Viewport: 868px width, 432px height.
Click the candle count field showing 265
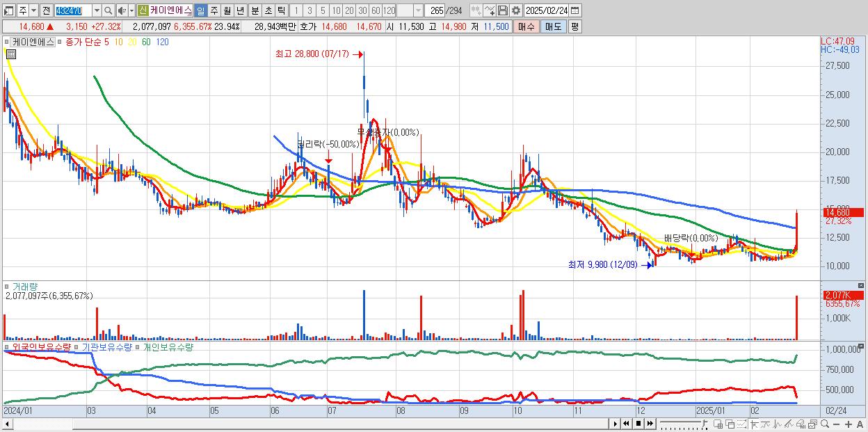[435, 10]
